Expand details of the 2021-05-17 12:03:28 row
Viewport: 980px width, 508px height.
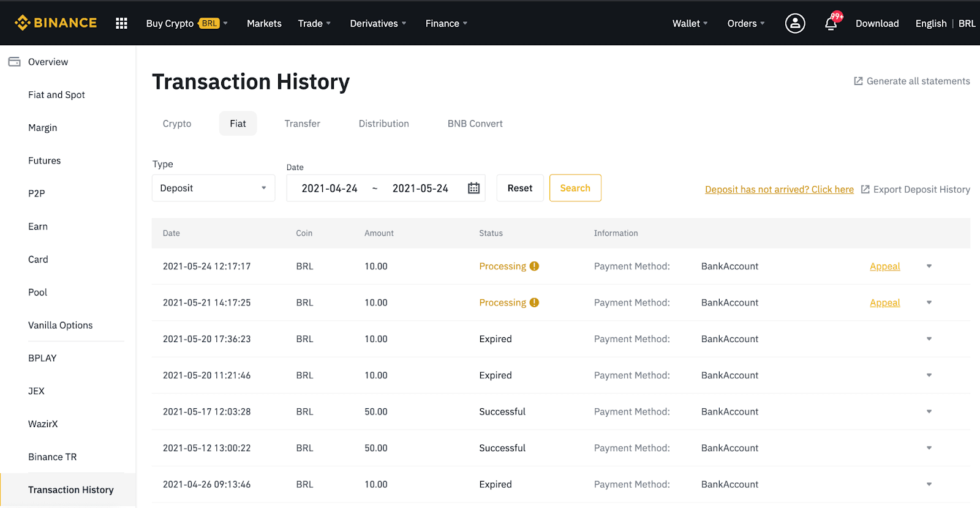(x=929, y=411)
